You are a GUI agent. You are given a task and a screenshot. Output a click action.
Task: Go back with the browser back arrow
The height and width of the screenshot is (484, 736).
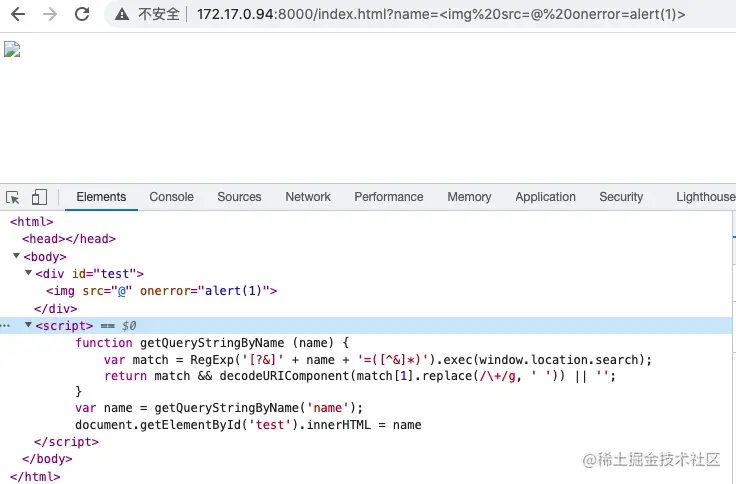18,14
